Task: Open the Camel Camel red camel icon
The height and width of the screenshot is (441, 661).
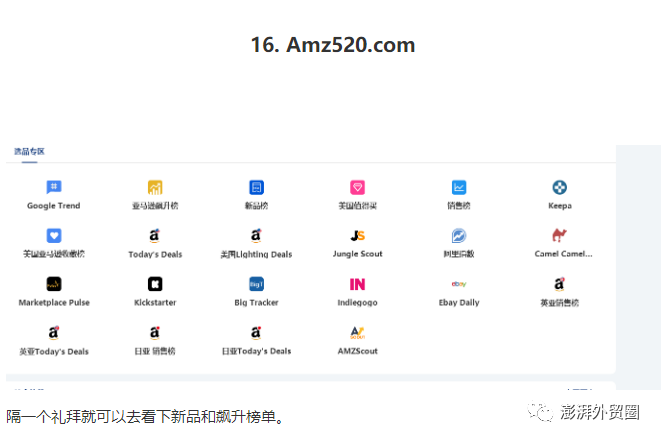Action: pyautogui.click(x=559, y=235)
